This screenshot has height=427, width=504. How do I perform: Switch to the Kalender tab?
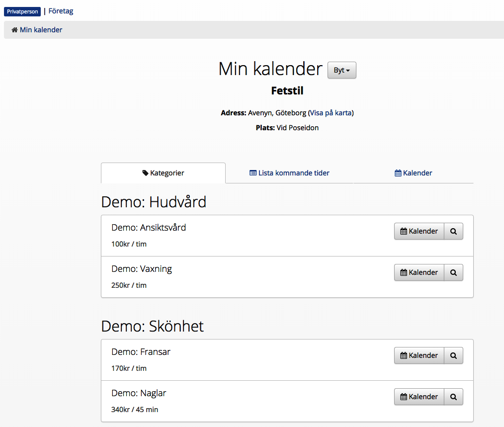[x=413, y=173]
